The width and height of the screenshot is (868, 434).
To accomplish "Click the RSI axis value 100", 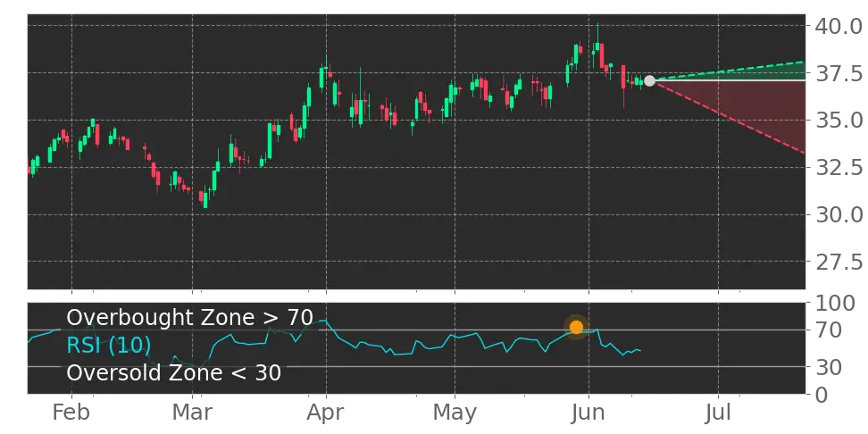I will (835, 304).
